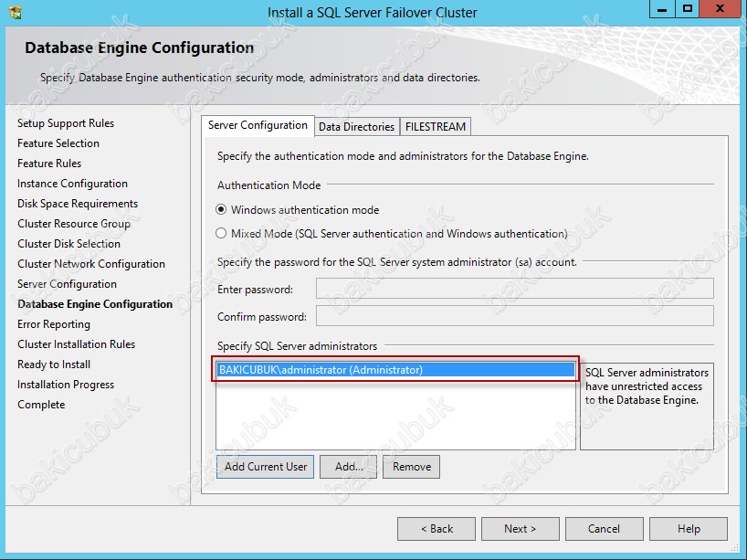This screenshot has height=560, width=747.
Task: Select Windows authentication mode radio button
Action: (x=221, y=210)
